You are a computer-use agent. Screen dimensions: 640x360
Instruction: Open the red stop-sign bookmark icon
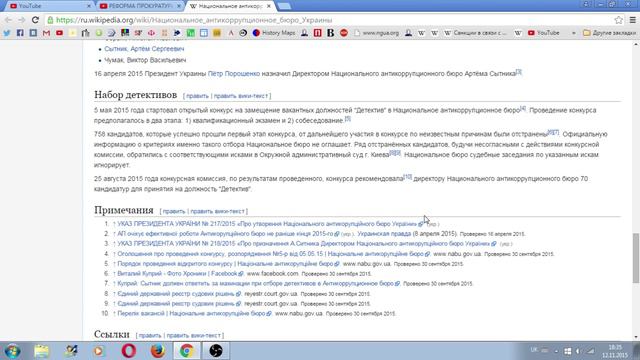[x=344, y=33]
